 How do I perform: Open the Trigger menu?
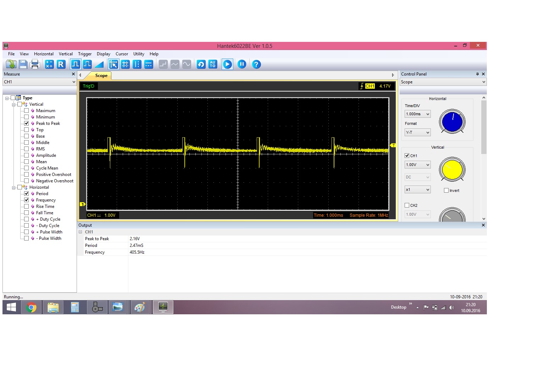tap(85, 54)
